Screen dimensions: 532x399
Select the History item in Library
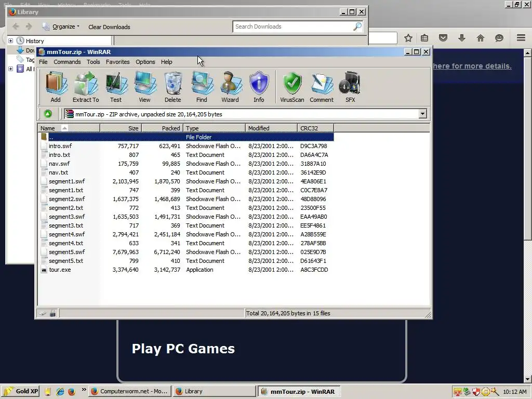(35, 41)
